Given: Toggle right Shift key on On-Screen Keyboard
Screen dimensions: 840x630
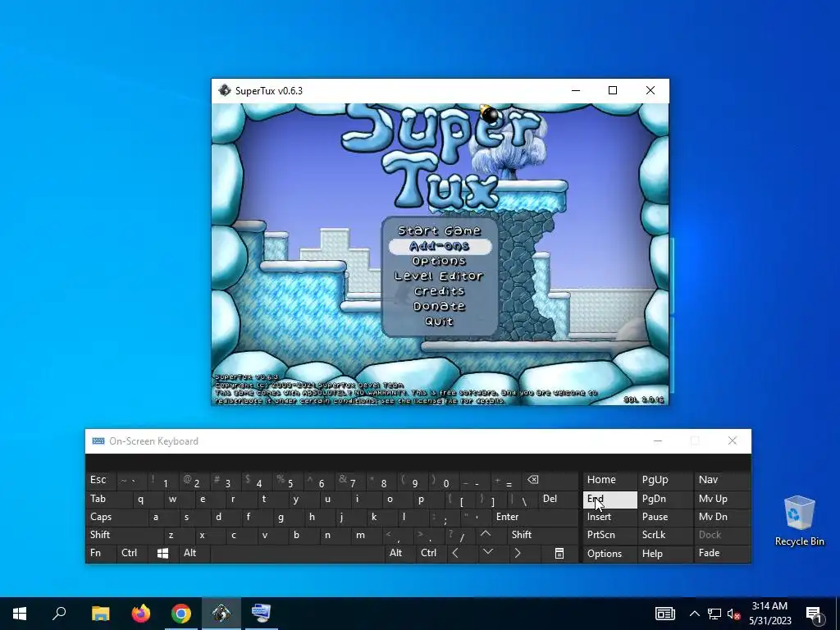Looking at the screenshot, I should (541, 535).
